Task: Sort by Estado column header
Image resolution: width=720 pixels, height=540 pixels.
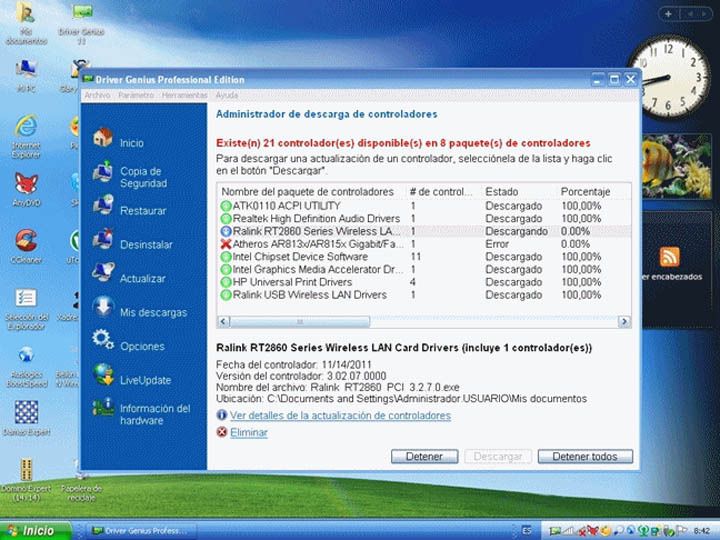Action: point(519,191)
